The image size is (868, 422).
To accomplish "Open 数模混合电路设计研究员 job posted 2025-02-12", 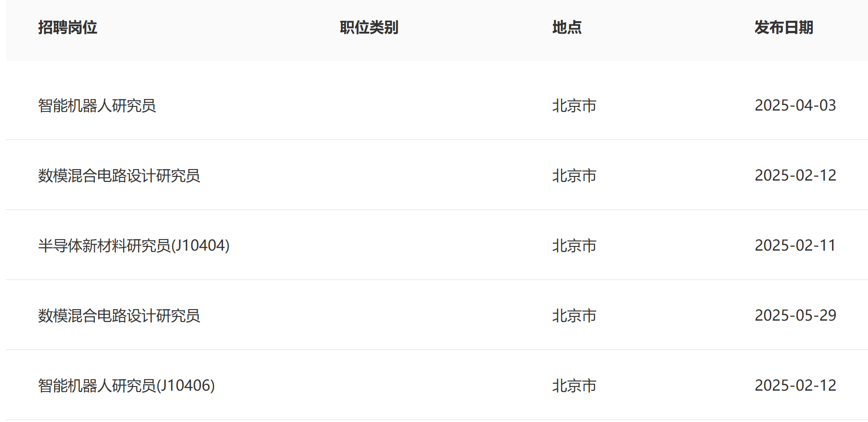I will click(x=119, y=176).
